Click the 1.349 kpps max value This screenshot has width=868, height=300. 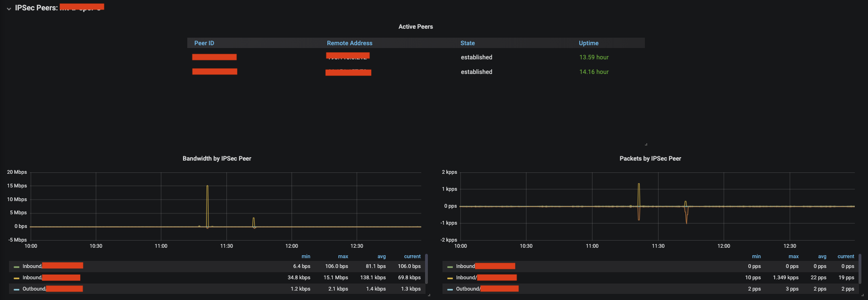[x=786, y=278]
